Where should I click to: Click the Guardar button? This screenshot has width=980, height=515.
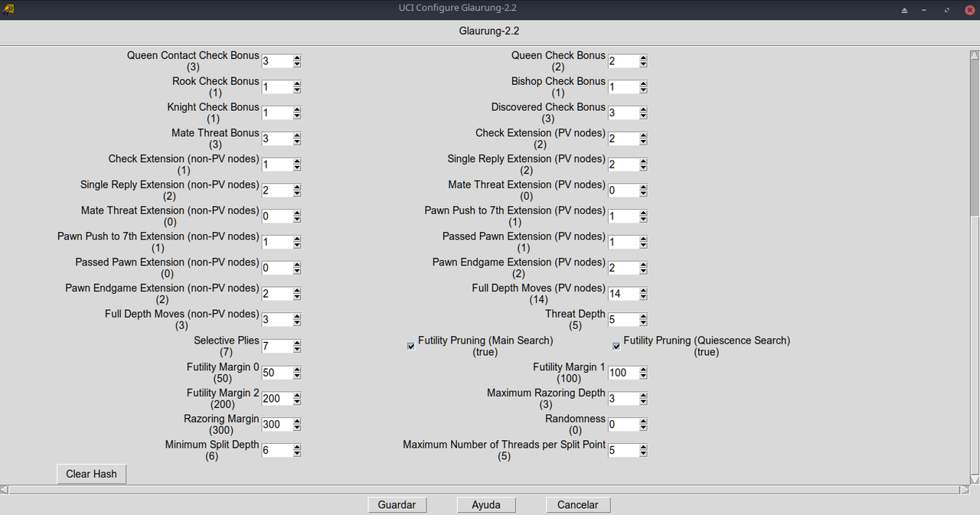pos(397,505)
